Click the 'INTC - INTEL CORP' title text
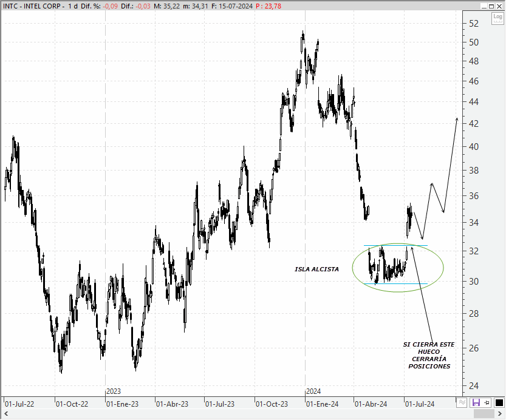The image size is (506, 420). (32, 6)
